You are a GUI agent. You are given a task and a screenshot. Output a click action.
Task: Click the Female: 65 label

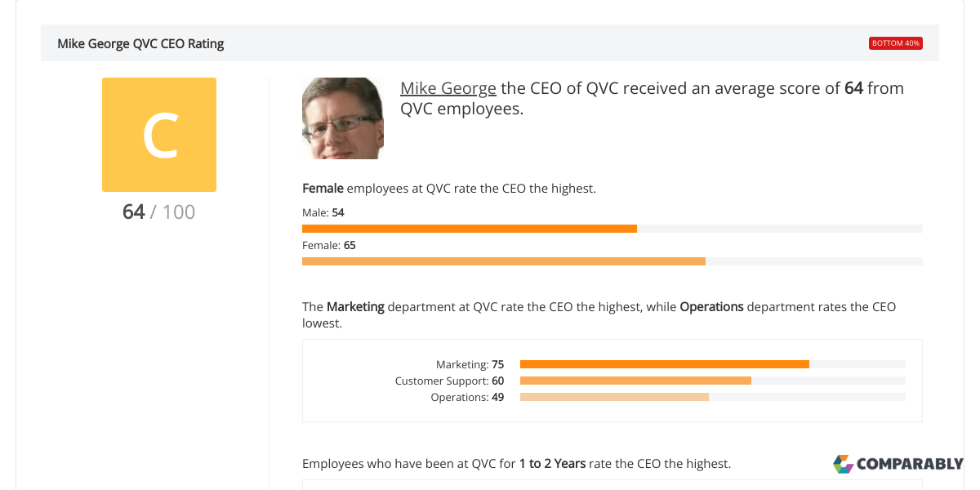(329, 245)
